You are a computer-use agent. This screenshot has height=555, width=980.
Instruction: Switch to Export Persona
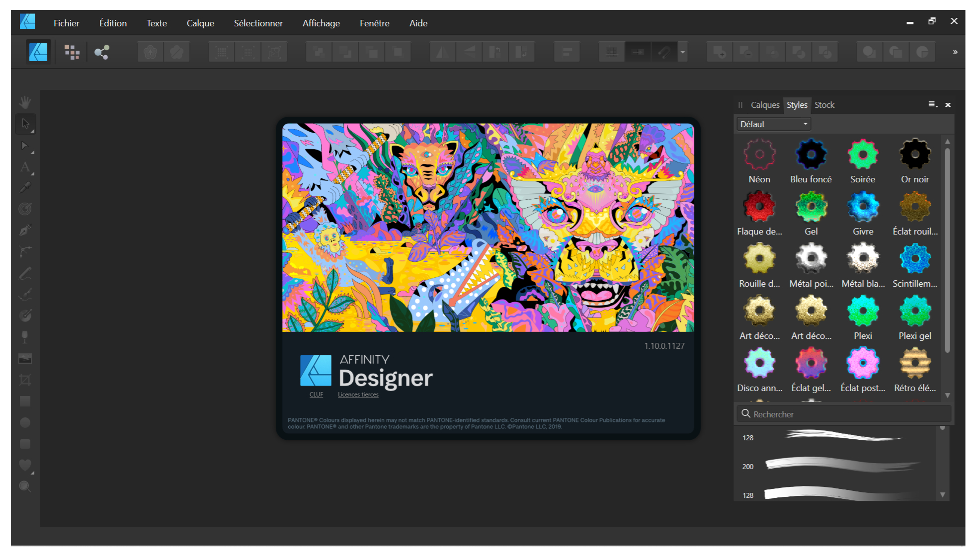point(102,52)
